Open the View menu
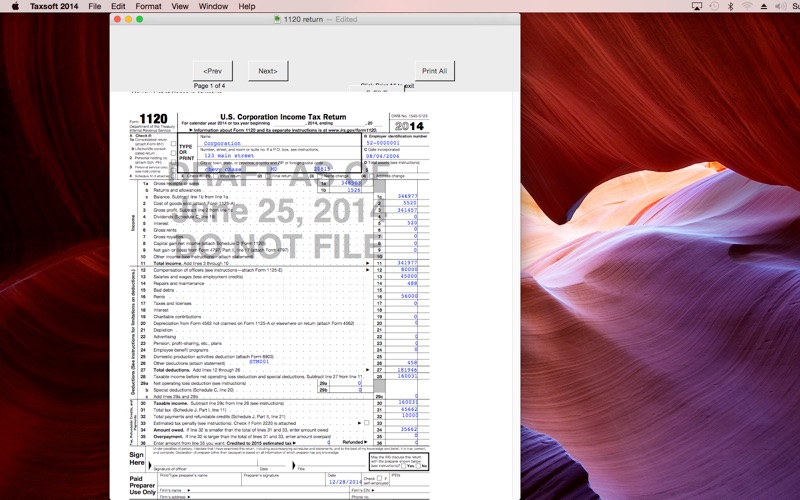 [180, 6]
